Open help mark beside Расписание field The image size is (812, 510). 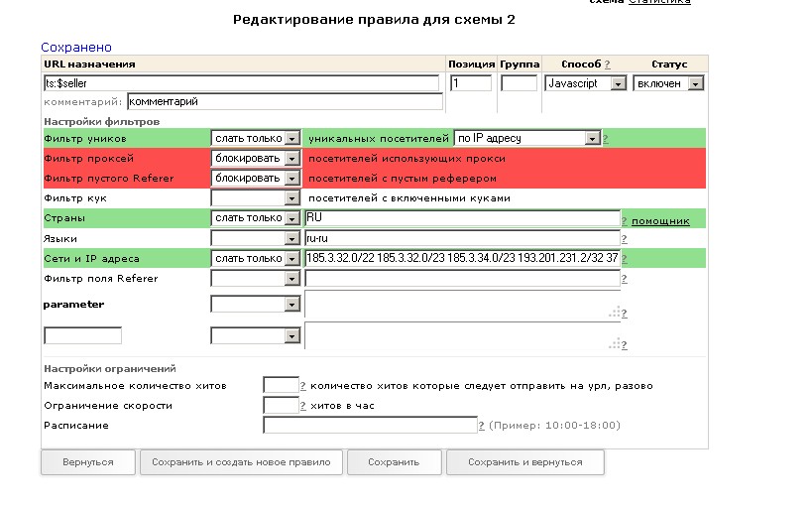pyautogui.click(x=481, y=426)
